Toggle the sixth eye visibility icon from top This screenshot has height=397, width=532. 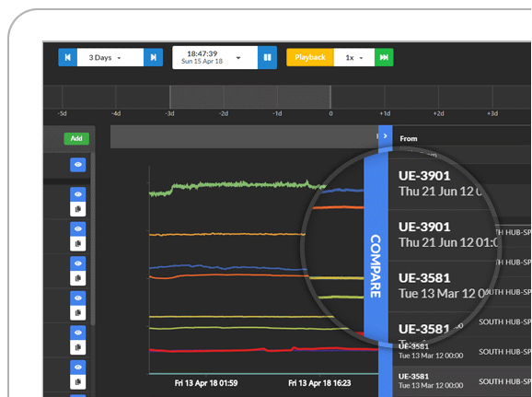pos(78,333)
